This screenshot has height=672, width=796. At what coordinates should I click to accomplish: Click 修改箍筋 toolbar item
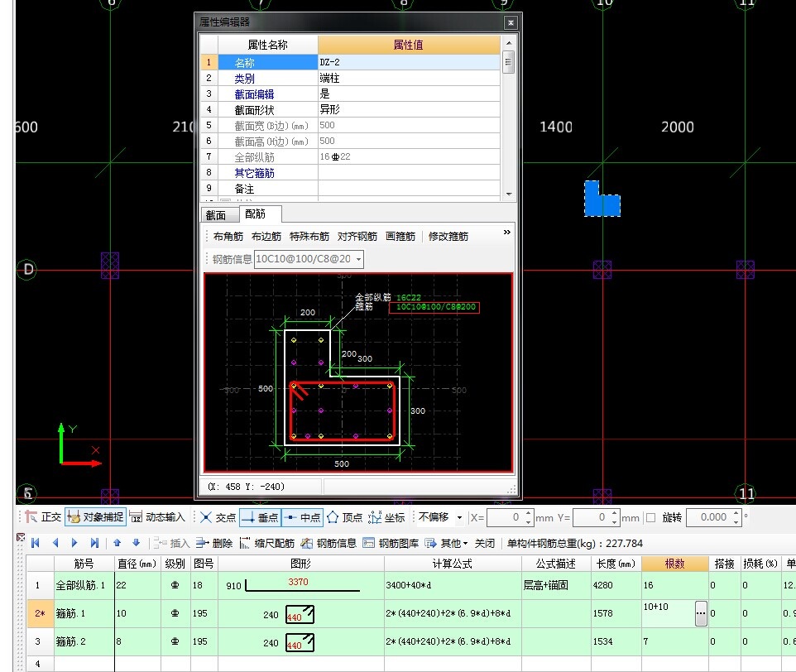point(448,237)
